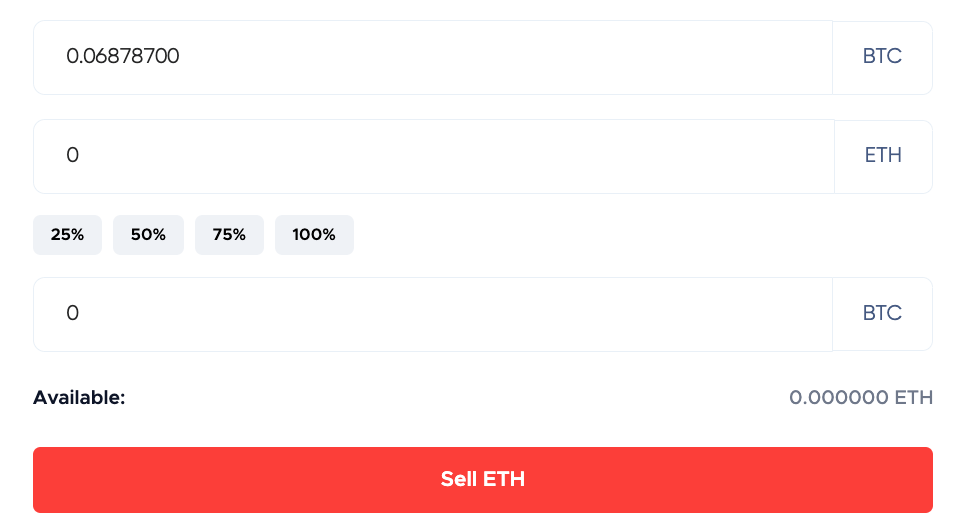
Task: Pick the 75% amount button
Action: click(x=229, y=235)
